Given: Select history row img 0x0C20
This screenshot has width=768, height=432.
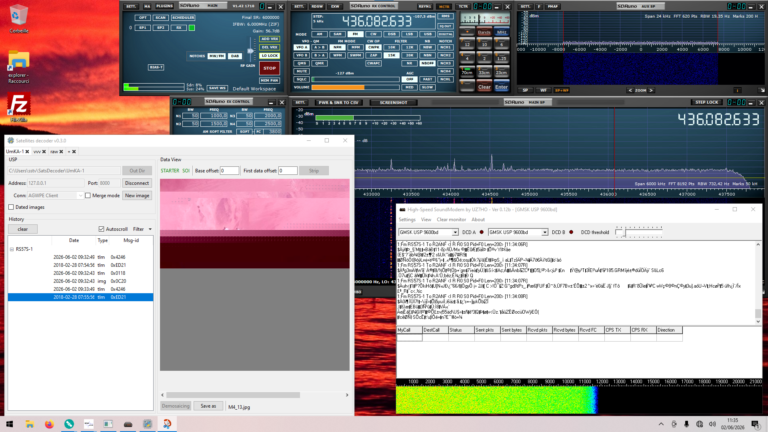Looking at the screenshot, I should pos(80,281).
